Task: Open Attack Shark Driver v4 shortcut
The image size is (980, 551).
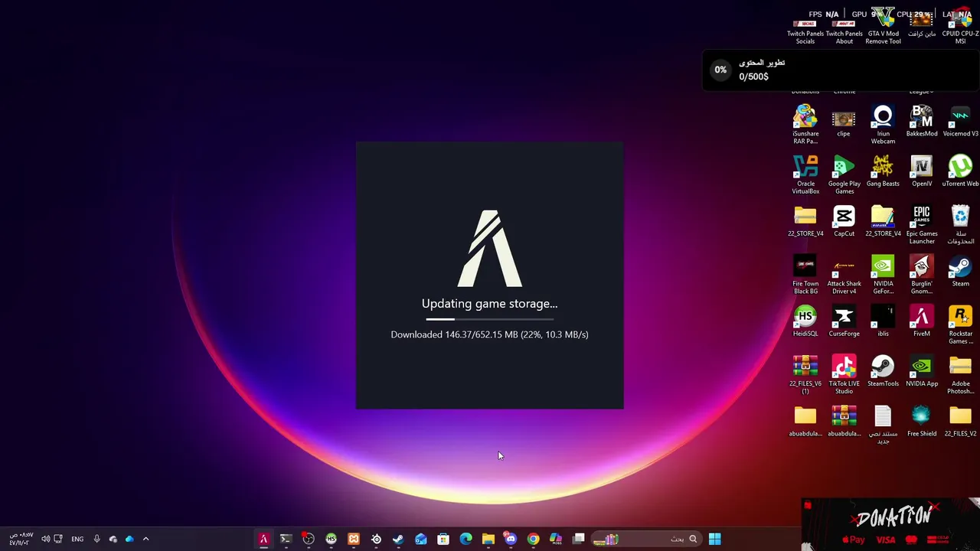Action: (844, 275)
